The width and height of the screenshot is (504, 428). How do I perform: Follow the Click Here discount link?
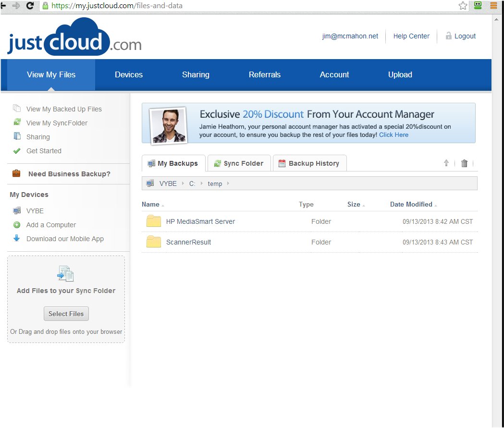click(393, 135)
